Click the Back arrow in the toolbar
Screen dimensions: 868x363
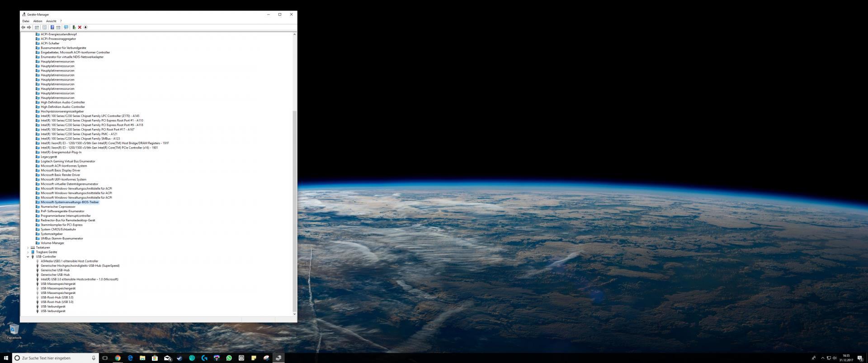(x=23, y=27)
